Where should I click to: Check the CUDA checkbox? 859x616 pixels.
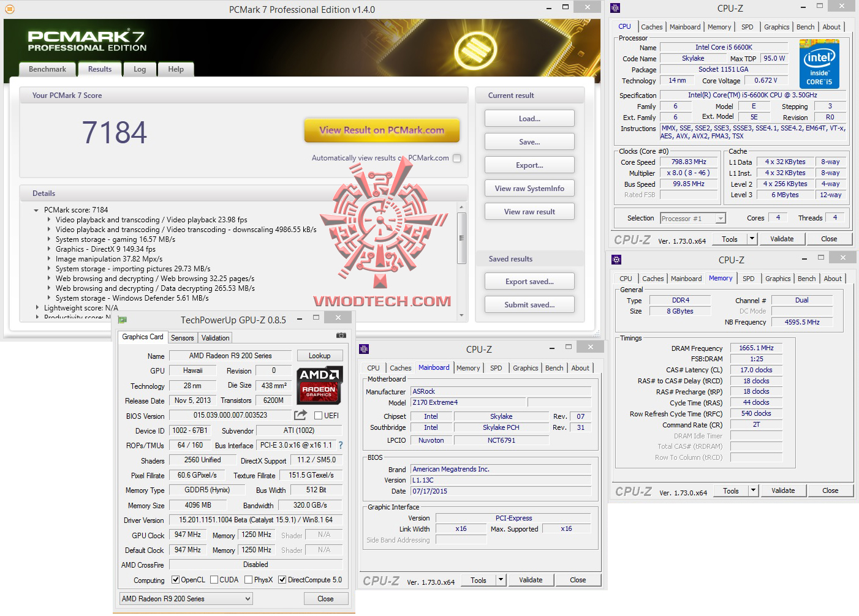pyautogui.click(x=214, y=580)
